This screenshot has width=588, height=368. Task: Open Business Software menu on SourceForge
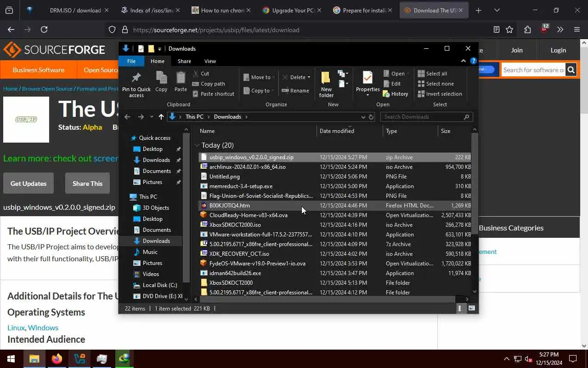tap(39, 70)
